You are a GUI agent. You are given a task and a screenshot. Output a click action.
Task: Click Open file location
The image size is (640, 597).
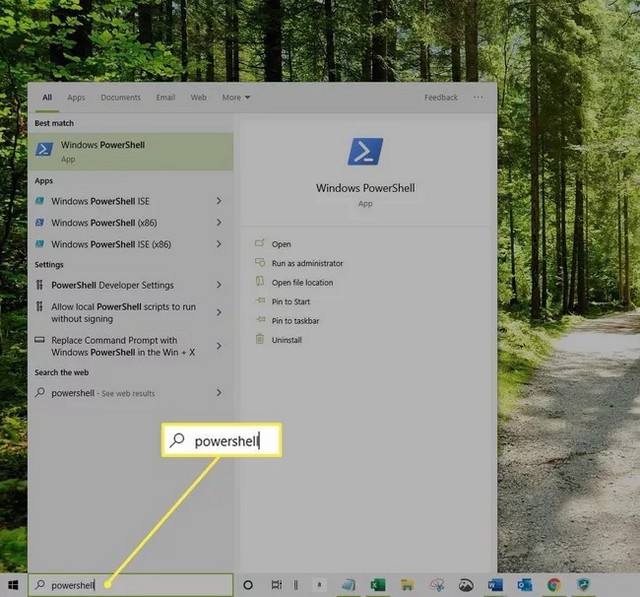(302, 282)
